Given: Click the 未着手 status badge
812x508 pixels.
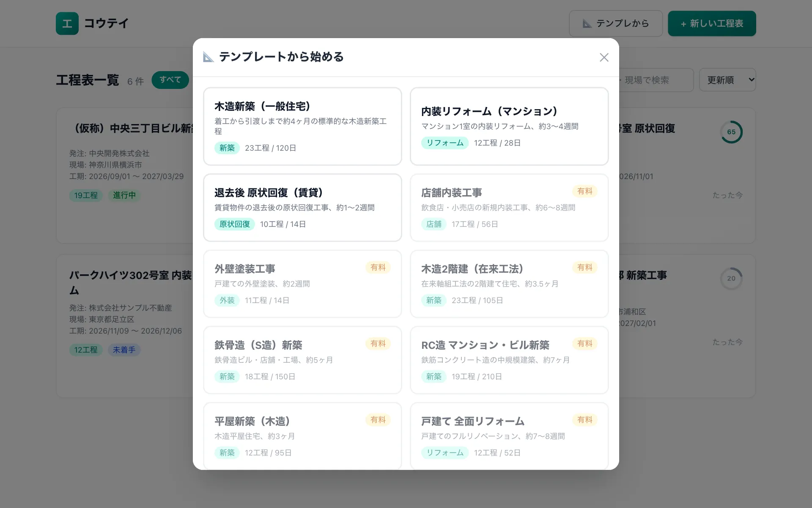Looking at the screenshot, I should [x=124, y=350].
